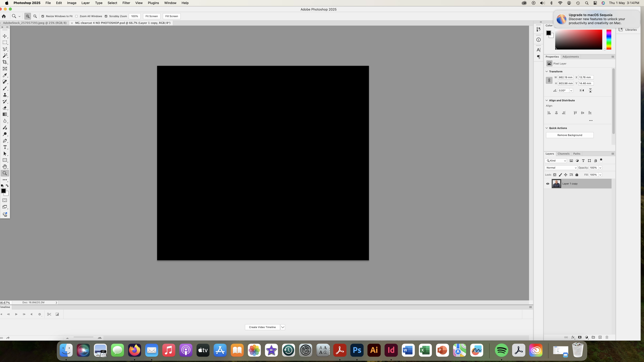Hide the Layer 1 copy layer

tap(548, 184)
